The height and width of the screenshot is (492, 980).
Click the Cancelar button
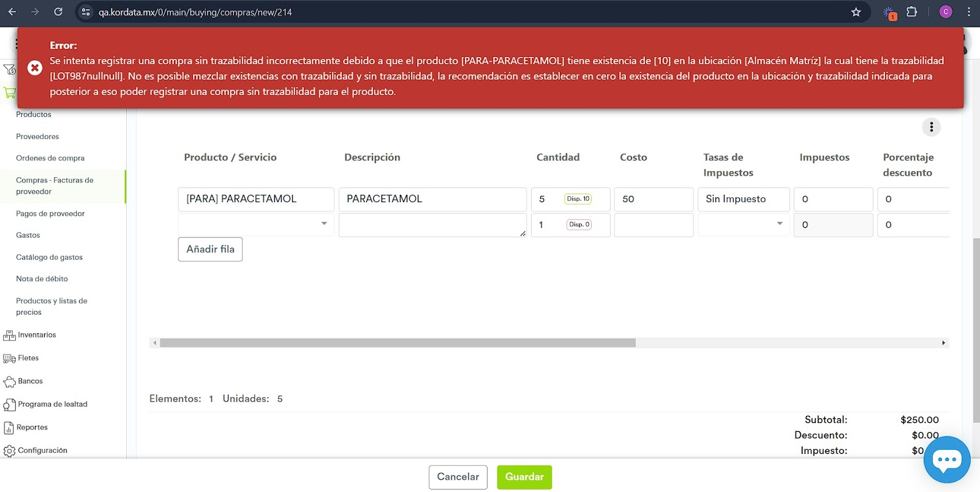tap(458, 477)
